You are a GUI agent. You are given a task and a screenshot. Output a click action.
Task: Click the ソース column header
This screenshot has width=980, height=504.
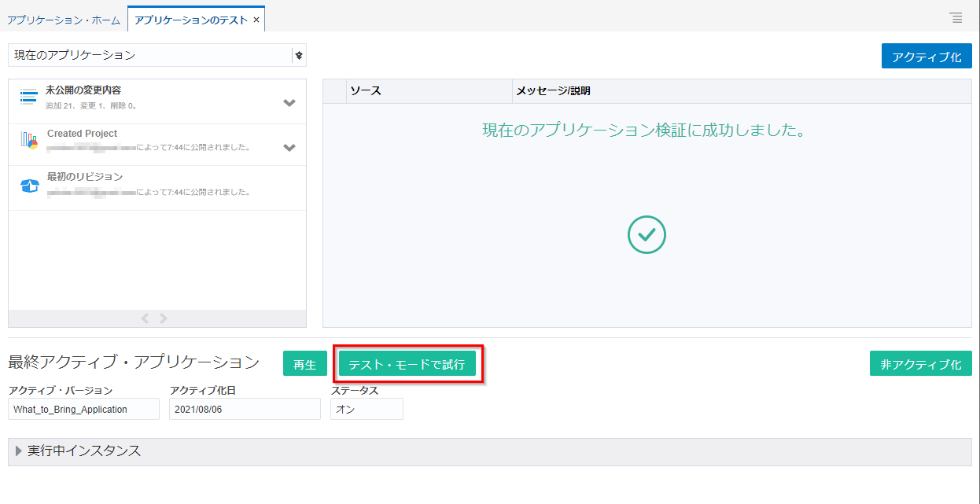[x=429, y=91]
